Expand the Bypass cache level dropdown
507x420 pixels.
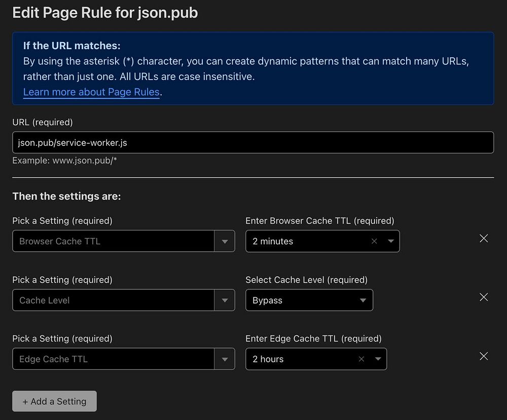[x=363, y=300]
